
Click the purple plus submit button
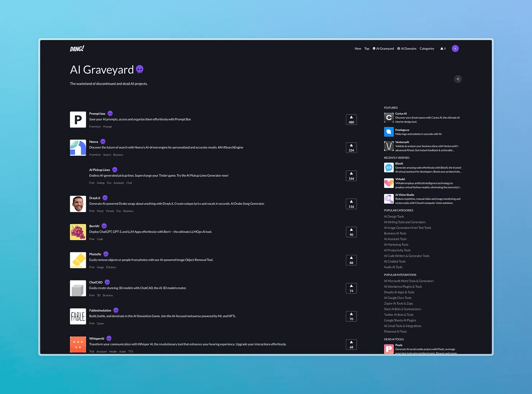[x=455, y=49]
